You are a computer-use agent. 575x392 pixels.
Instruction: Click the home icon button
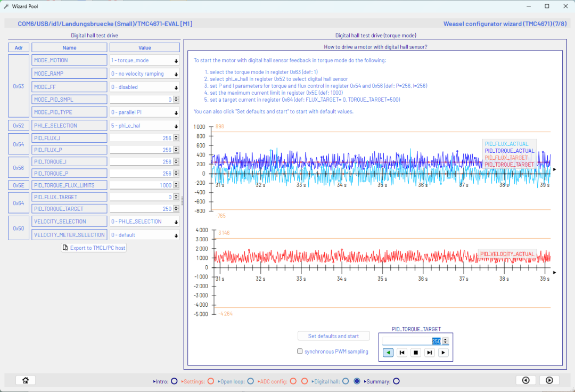click(x=25, y=380)
